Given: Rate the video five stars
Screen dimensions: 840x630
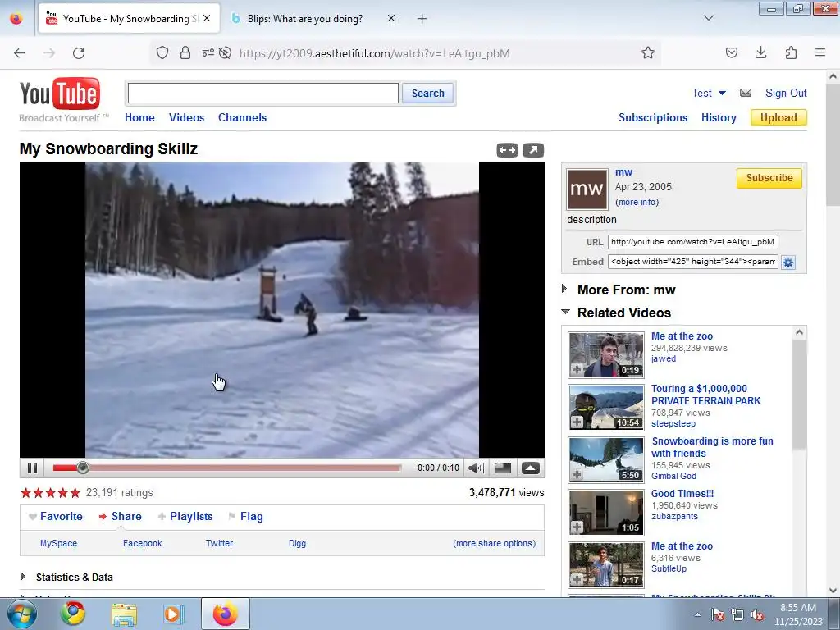Looking at the screenshot, I should (x=75, y=492).
